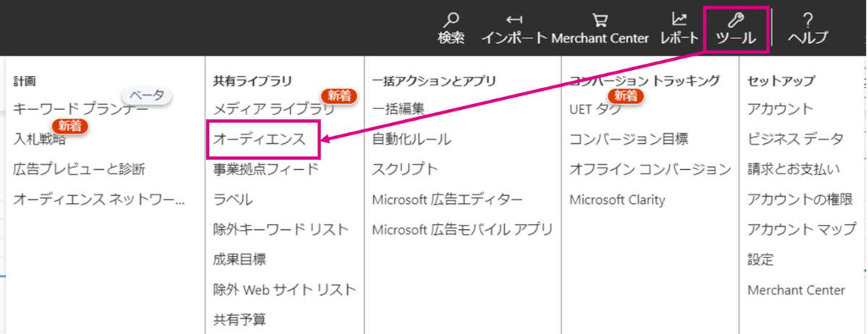The image size is (868, 334).
Task: Select メディア ライブラリ
Action: (x=274, y=109)
